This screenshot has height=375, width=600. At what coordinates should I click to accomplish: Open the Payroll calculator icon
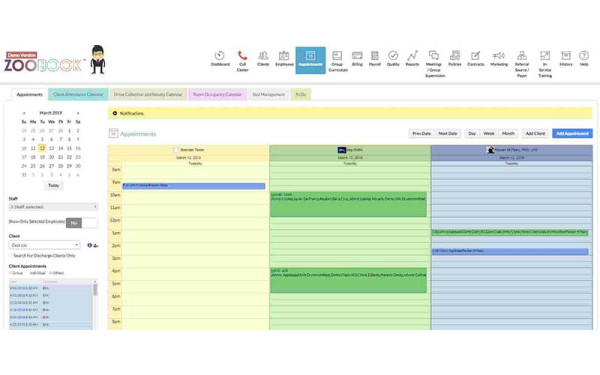pyautogui.click(x=375, y=55)
